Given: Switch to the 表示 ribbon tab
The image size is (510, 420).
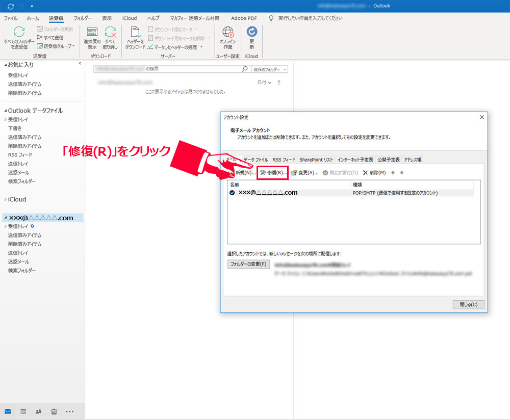Looking at the screenshot, I should coord(107,18).
